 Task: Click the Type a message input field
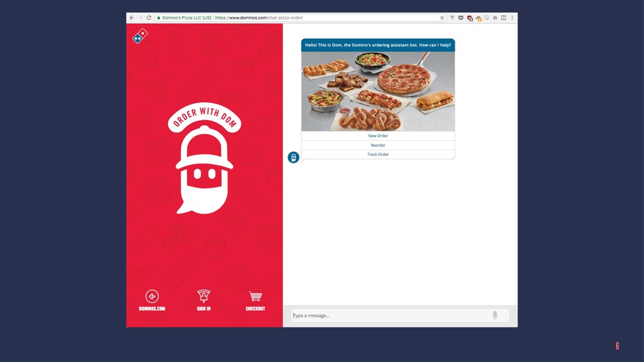pos(400,315)
